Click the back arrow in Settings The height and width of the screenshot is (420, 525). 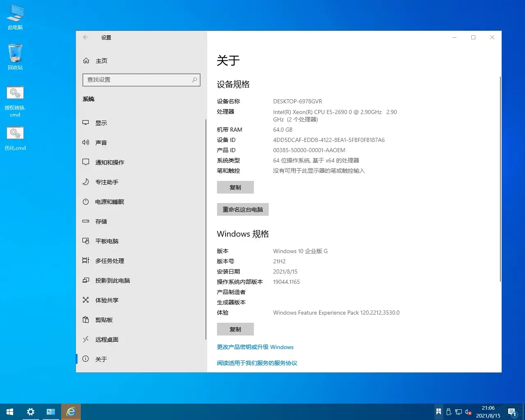86,37
